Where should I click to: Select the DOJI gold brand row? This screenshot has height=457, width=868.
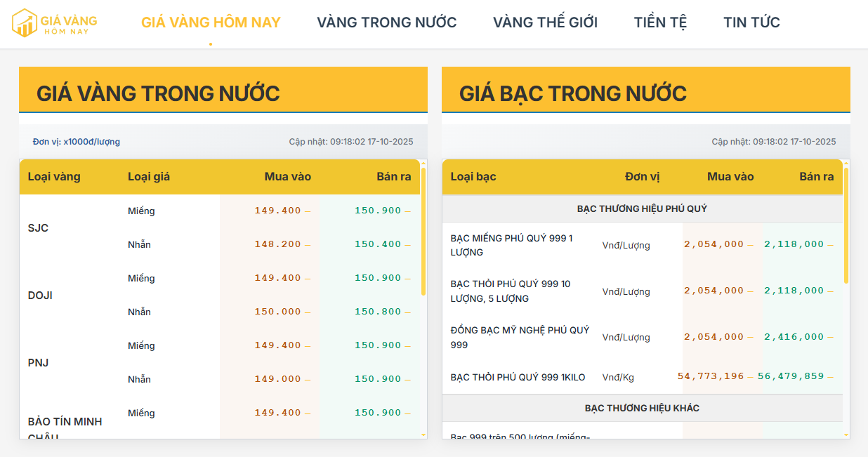coord(40,296)
